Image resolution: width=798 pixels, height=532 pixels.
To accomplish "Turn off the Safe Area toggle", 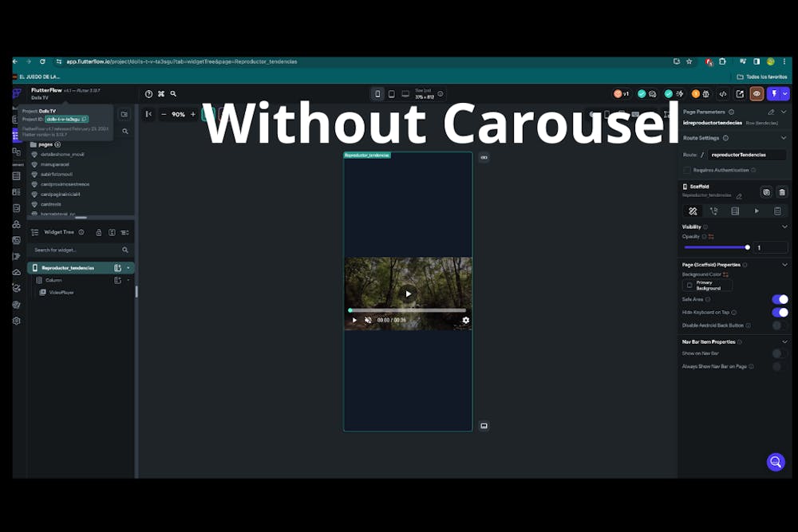I will [780, 299].
